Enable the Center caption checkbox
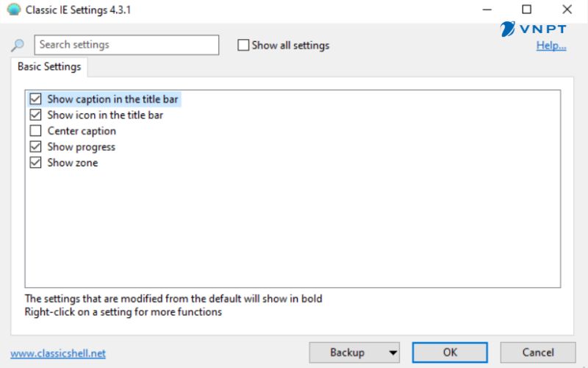 [35, 131]
